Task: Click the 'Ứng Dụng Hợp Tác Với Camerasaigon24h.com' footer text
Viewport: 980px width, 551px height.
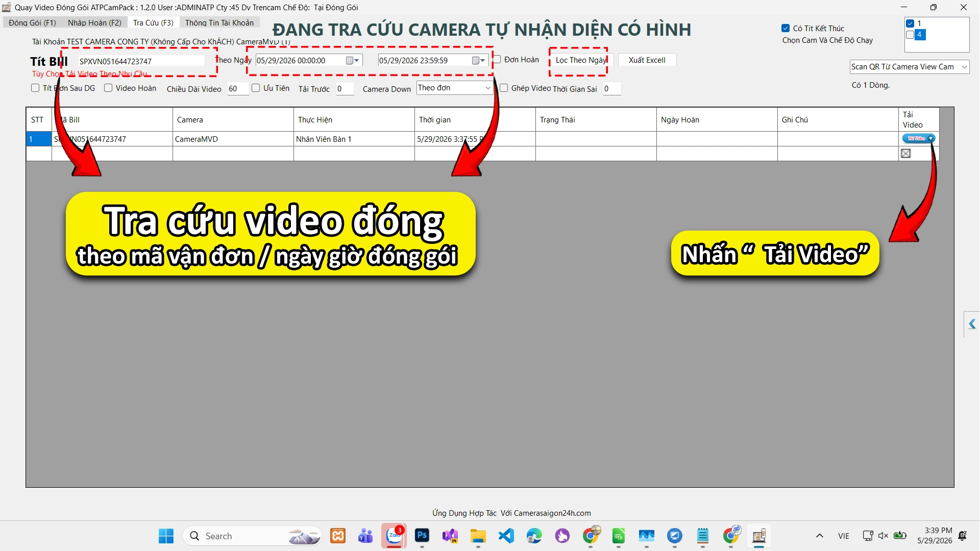Action: click(511, 513)
